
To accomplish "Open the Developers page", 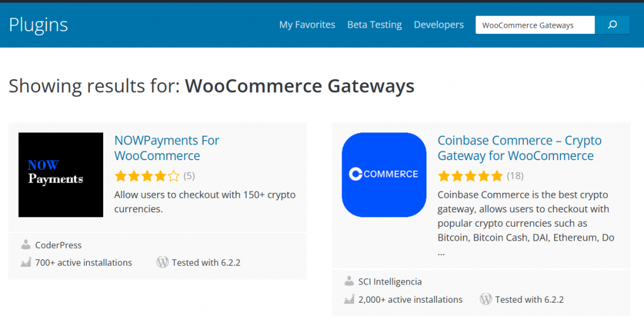I will click(438, 24).
